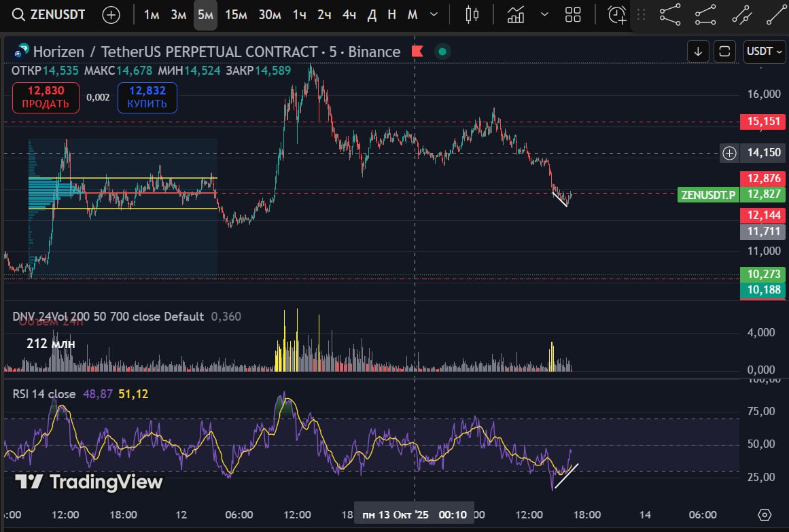Toggle the green market status dot

point(442,52)
